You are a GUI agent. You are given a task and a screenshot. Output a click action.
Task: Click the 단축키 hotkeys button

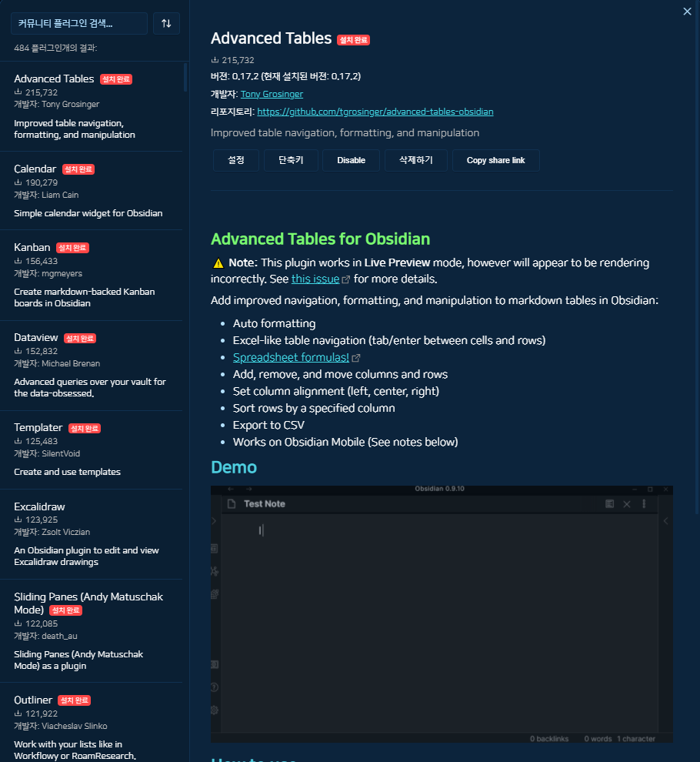(x=291, y=160)
